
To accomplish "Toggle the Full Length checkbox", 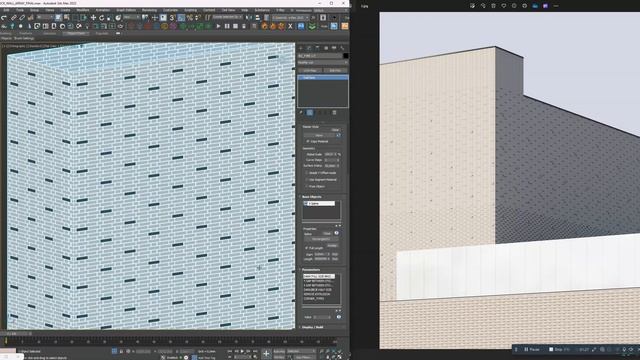I will 307,248.
